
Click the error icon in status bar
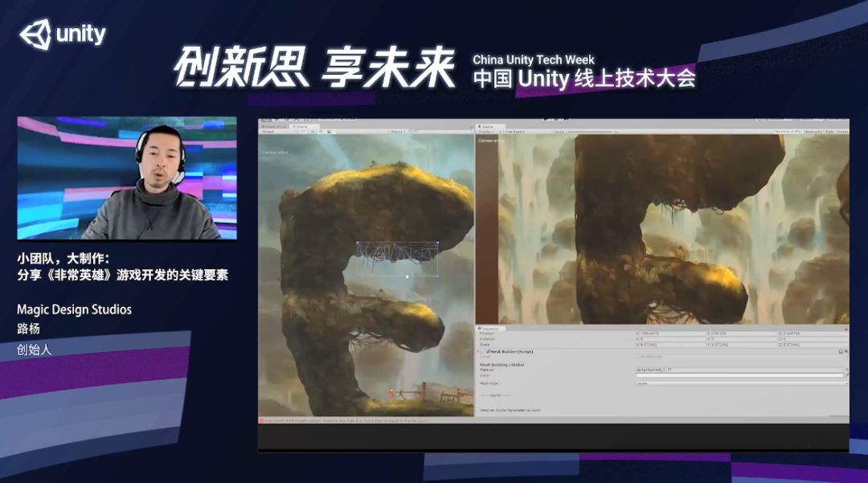(x=262, y=421)
